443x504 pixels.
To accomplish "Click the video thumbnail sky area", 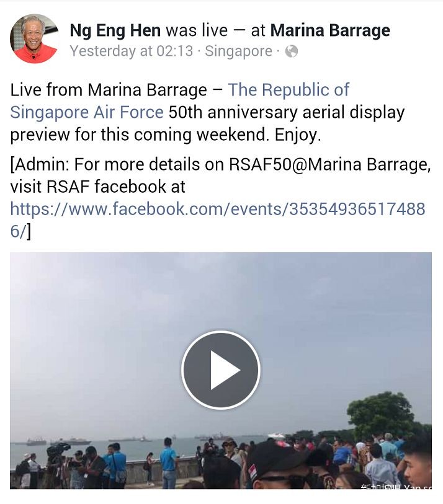I will pos(221,290).
